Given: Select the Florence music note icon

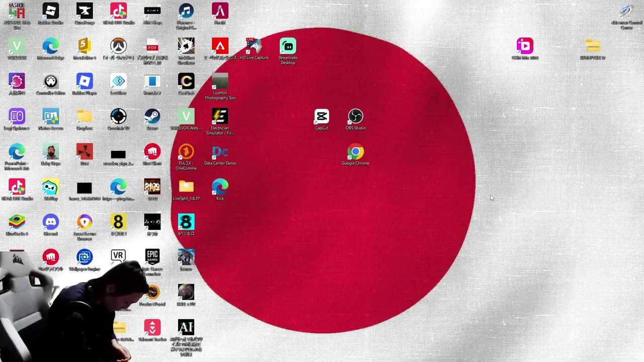Looking at the screenshot, I should (x=186, y=11).
